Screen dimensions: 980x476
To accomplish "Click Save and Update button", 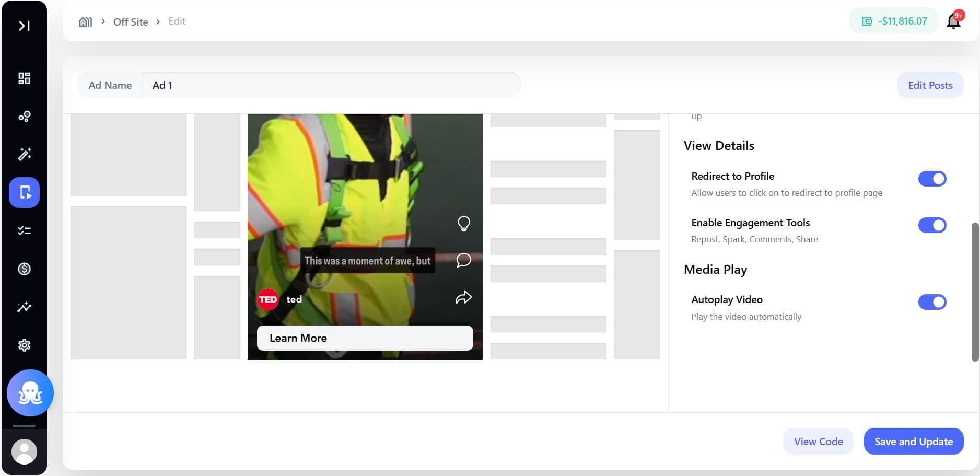I will [914, 442].
